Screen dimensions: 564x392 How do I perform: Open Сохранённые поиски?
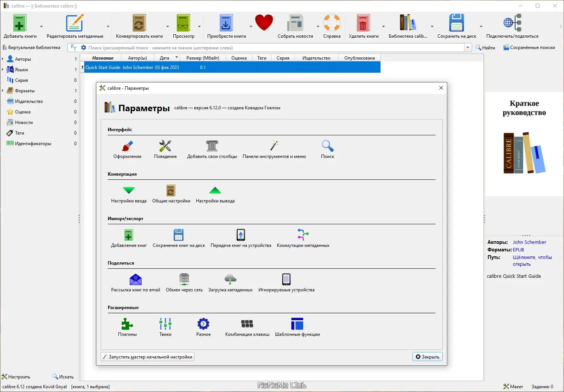pos(529,47)
